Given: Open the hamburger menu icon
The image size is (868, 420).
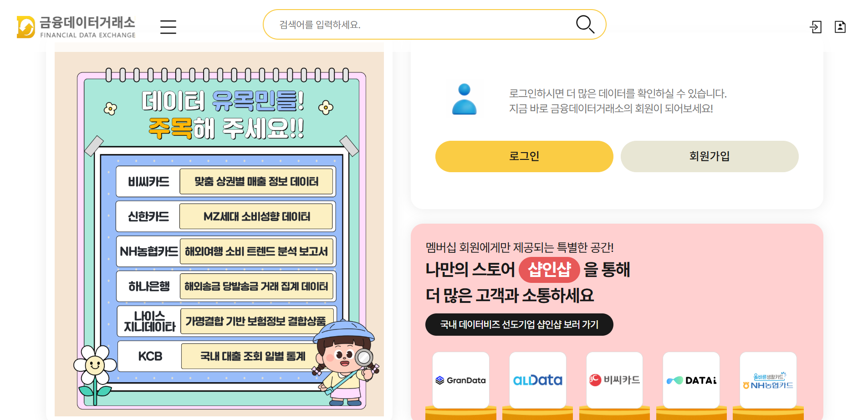Looking at the screenshot, I should (x=168, y=27).
